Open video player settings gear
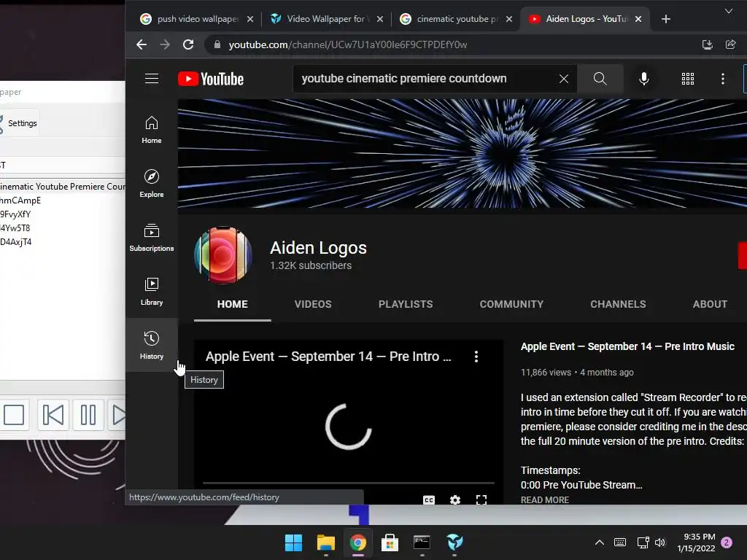This screenshot has width=747, height=560. [x=455, y=499]
